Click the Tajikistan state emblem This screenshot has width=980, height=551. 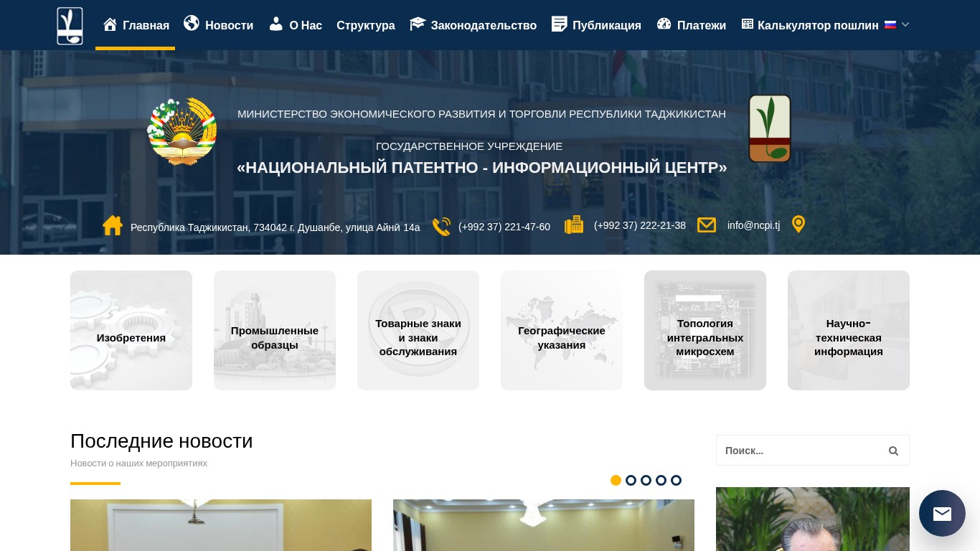(x=182, y=131)
